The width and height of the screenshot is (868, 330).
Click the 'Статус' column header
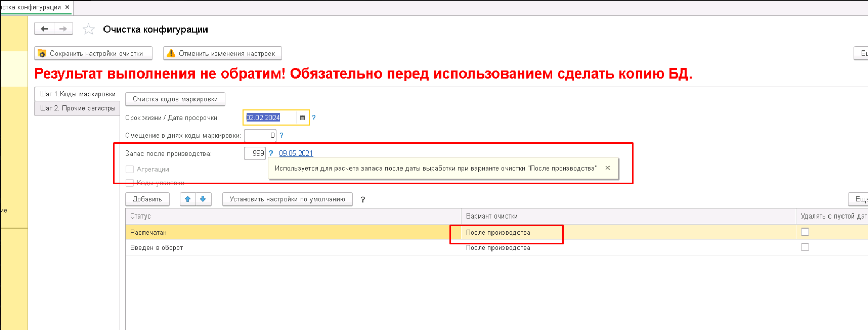pos(293,216)
